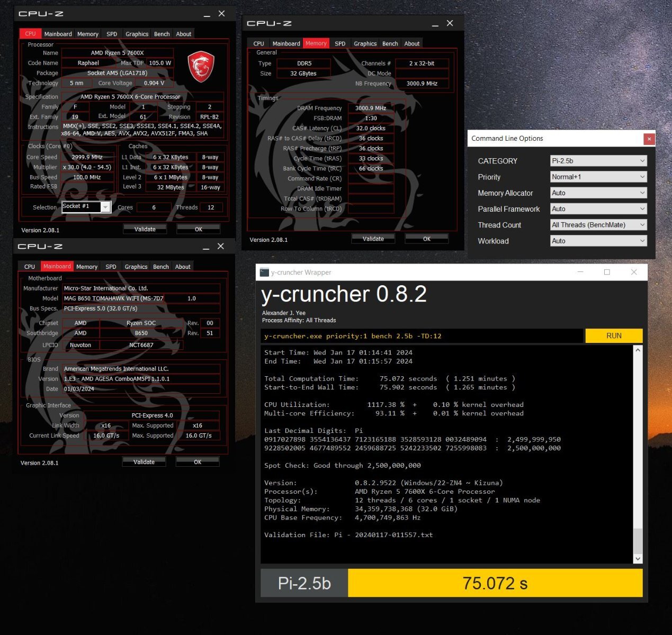
Task: Click BIOS date 01/03/2024 field
Action: tap(140, 389)
